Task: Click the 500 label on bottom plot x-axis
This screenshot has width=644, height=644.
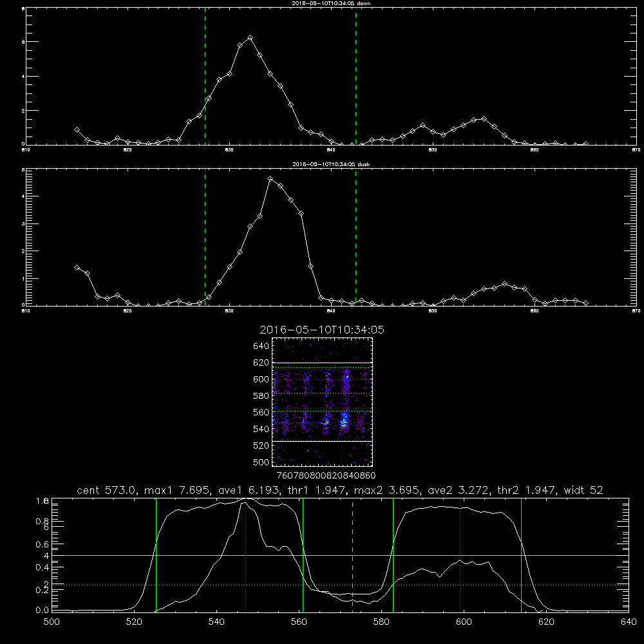Action: [52, 622]
